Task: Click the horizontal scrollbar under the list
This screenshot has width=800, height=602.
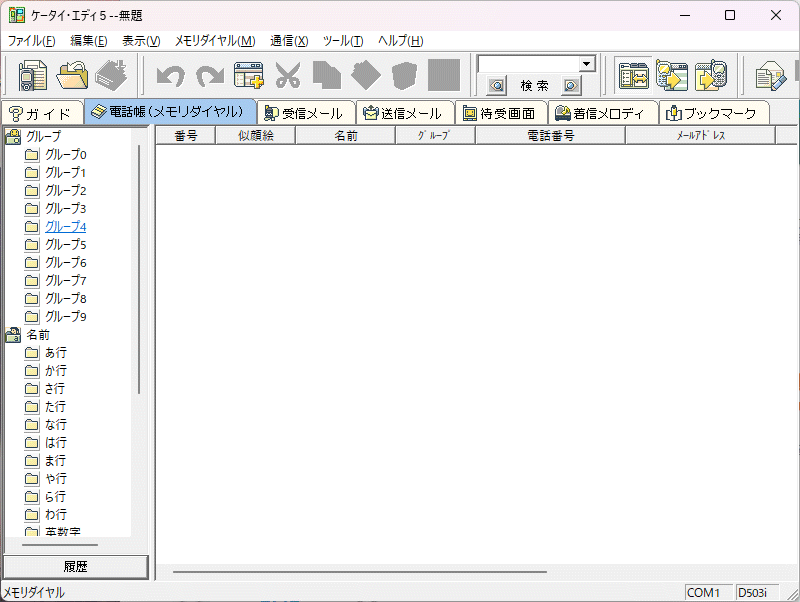Action: pyautogui.click(x=360, y=572)
